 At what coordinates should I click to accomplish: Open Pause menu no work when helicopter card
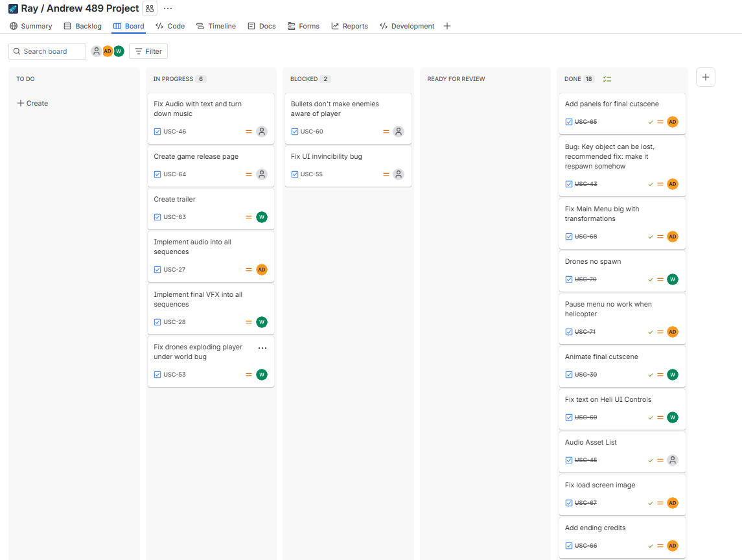point(622,318)
